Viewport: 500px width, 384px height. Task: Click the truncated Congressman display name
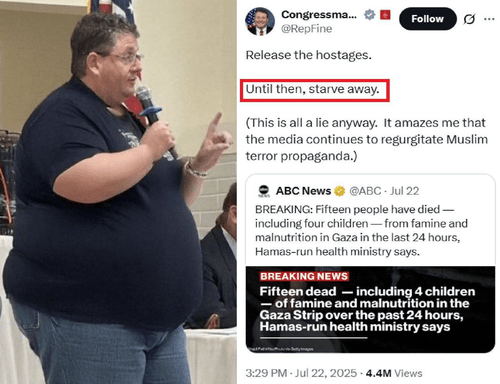pyautogui.click(x=319, y=15)
